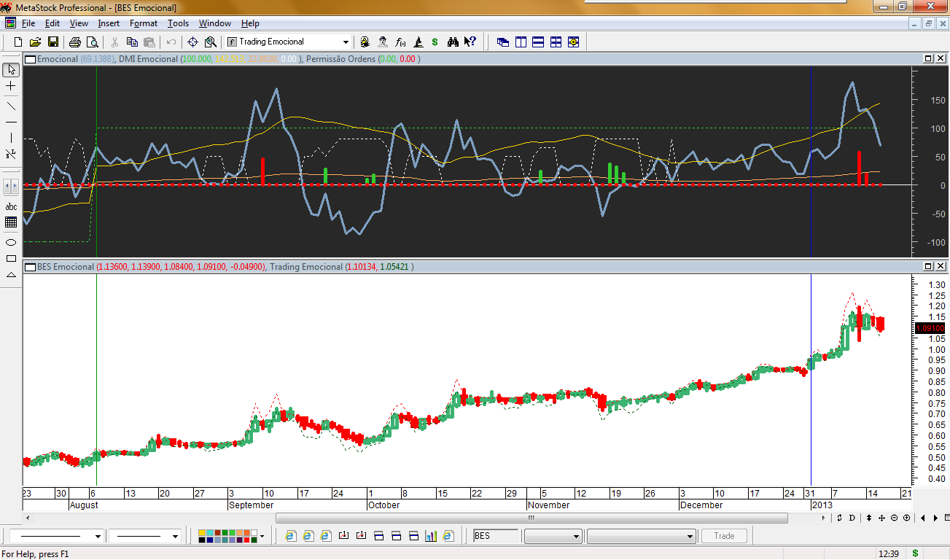
Task: Tile windows stacked horizontally icon
Action: tap(538, 42)
